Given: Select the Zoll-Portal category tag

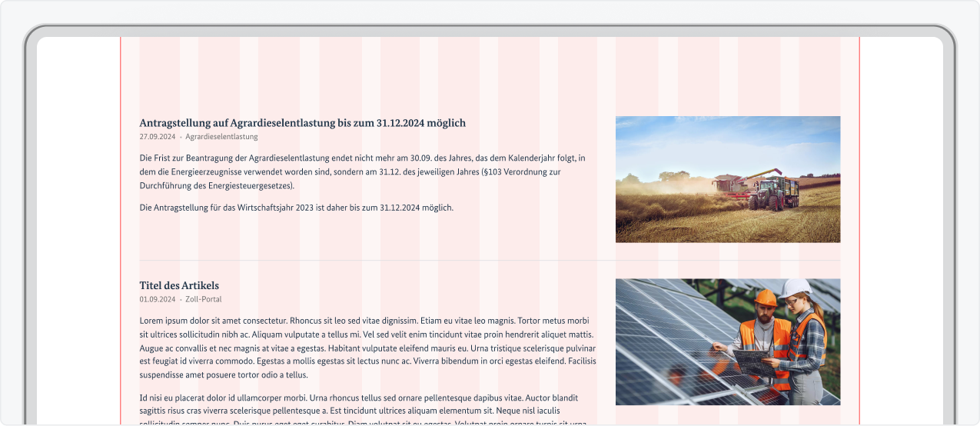Looking at the screenshot, I should point(203,299).
